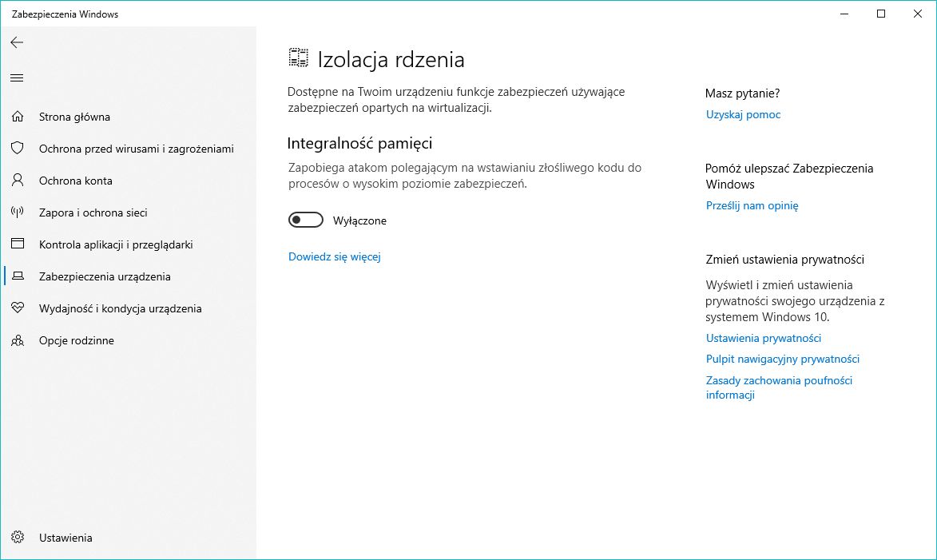
Task: Click Pulpit nawigacyjny prywatności link
Action: pos(782,359)
